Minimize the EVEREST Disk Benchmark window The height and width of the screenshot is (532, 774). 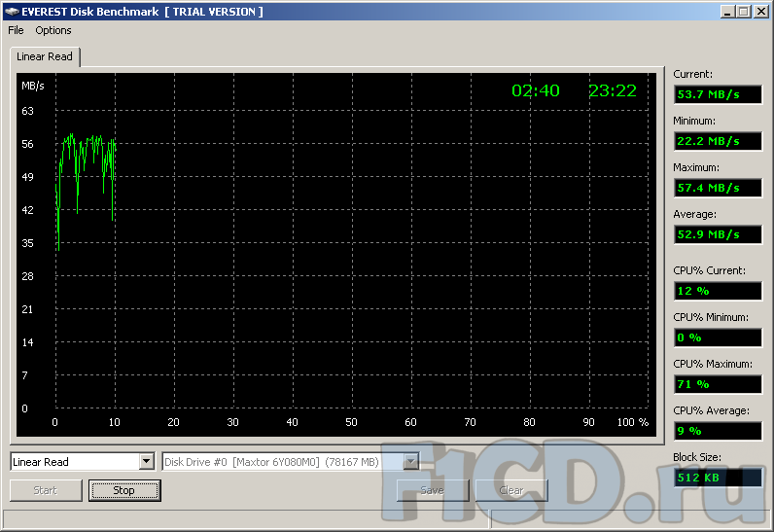pos(726,12)
